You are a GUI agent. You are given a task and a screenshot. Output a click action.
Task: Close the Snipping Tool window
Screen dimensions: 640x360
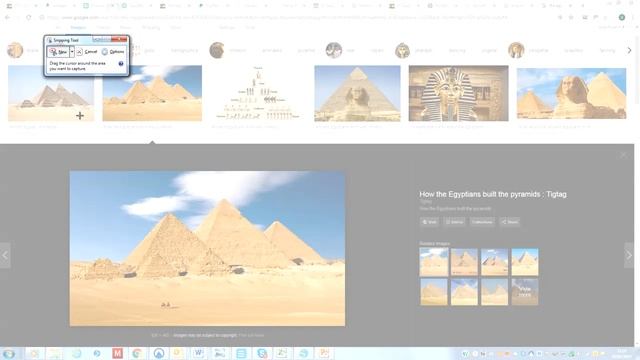(x=119, y=39)
